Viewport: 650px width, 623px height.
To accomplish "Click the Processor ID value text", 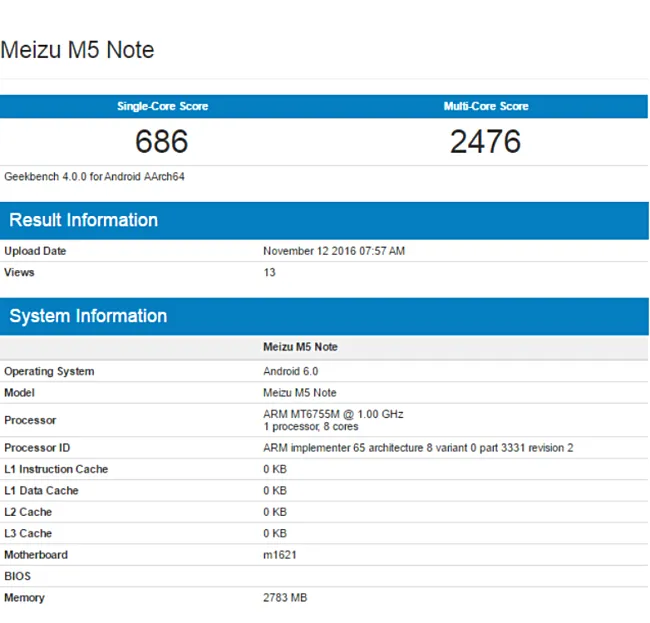I will tap(418, 448).
